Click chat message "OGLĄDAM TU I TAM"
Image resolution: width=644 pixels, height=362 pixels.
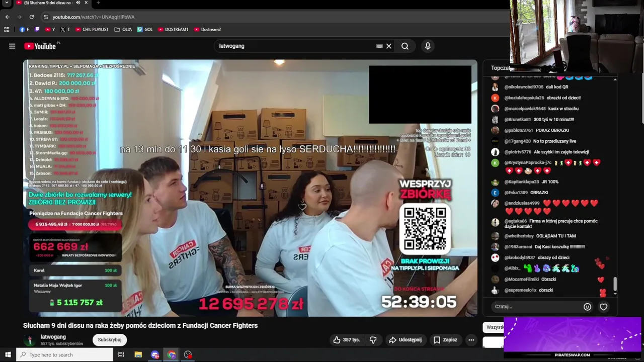(x=556, y=236)
